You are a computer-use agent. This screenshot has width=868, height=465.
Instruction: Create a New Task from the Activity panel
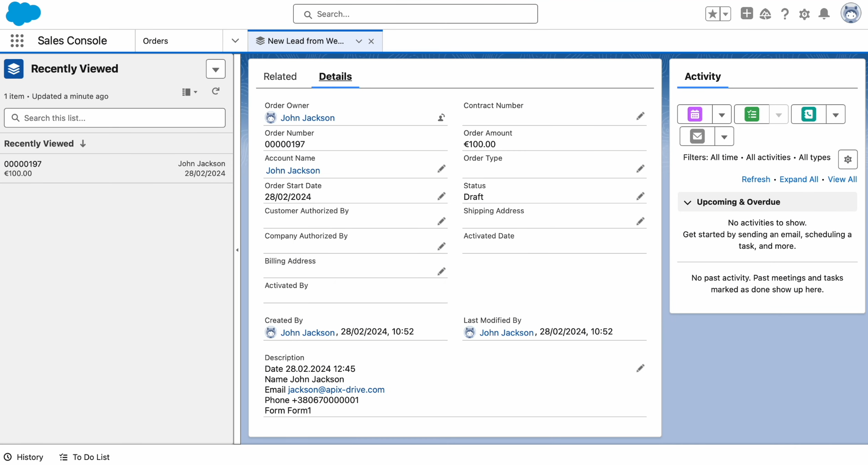751,114
